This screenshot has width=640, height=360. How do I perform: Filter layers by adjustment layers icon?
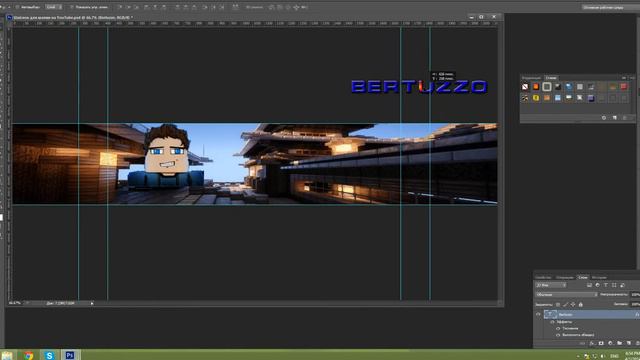598,285
